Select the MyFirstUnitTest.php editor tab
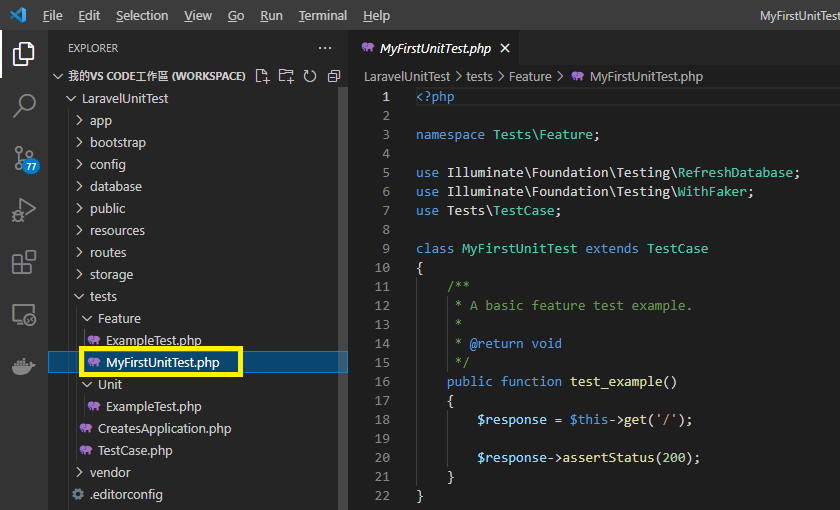The image size is (840, 510). coord(434,48)
